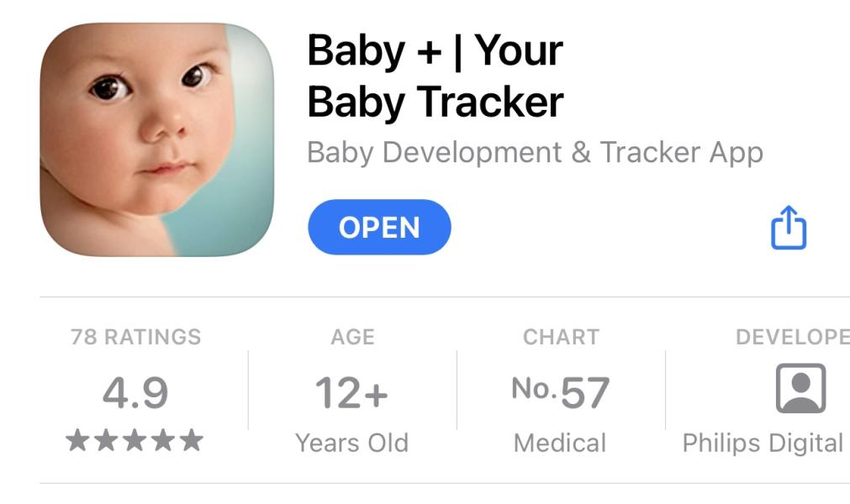Tap the 'Baby + | Your Baby Tracker' title
This screenshot has height=504, width=850.
[436, 76]
